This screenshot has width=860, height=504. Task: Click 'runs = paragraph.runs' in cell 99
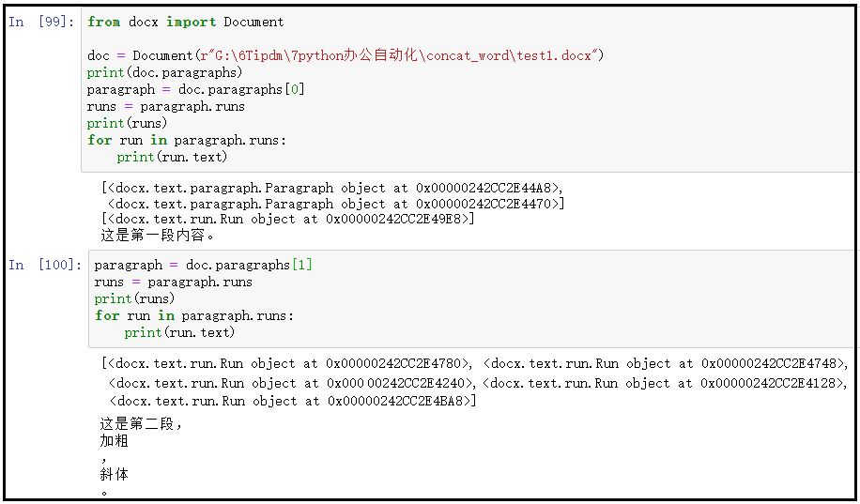(165, 106)
